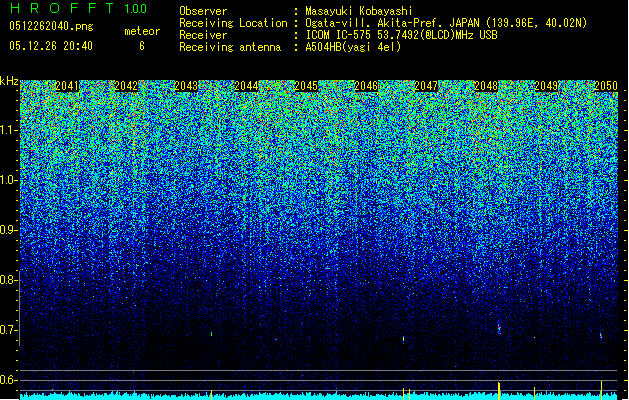Click the 0.6 frequency axis label
This screenshot has width=629, height=400.
tap(9, 380)
